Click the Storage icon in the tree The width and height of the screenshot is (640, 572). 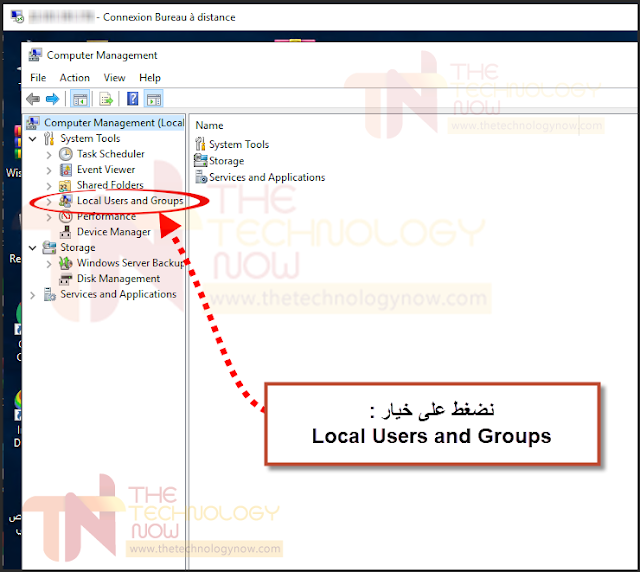(x=49, y=247)
